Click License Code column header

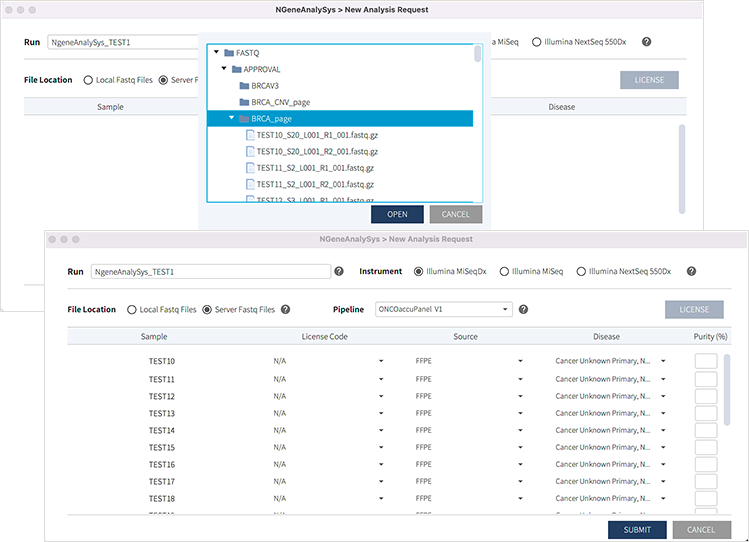(324, 337)
